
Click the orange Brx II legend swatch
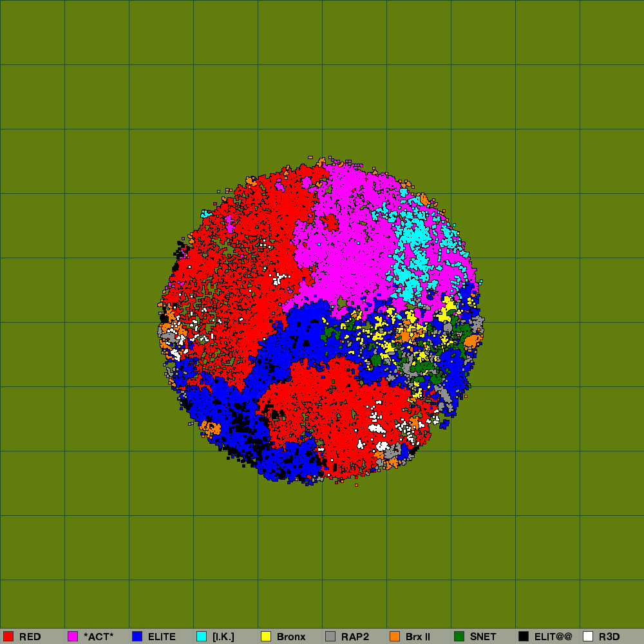click(395, 636)
